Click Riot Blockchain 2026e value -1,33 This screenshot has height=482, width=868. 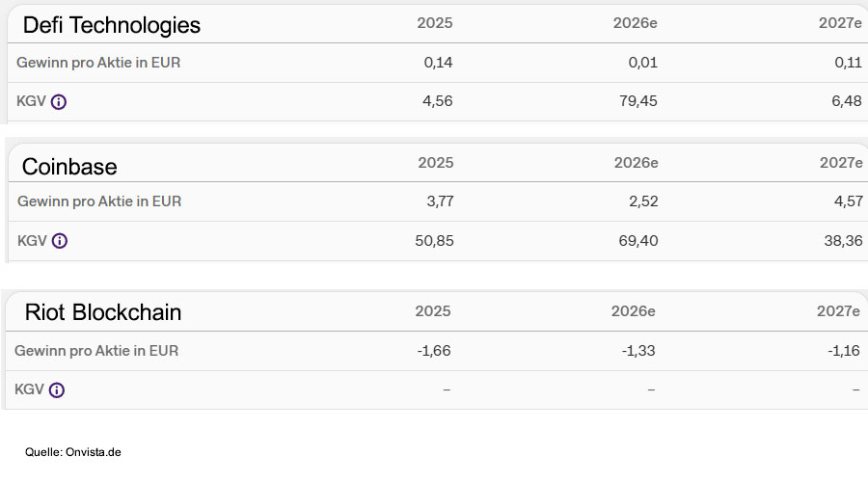pyautogui.click(x=638, y=351)
